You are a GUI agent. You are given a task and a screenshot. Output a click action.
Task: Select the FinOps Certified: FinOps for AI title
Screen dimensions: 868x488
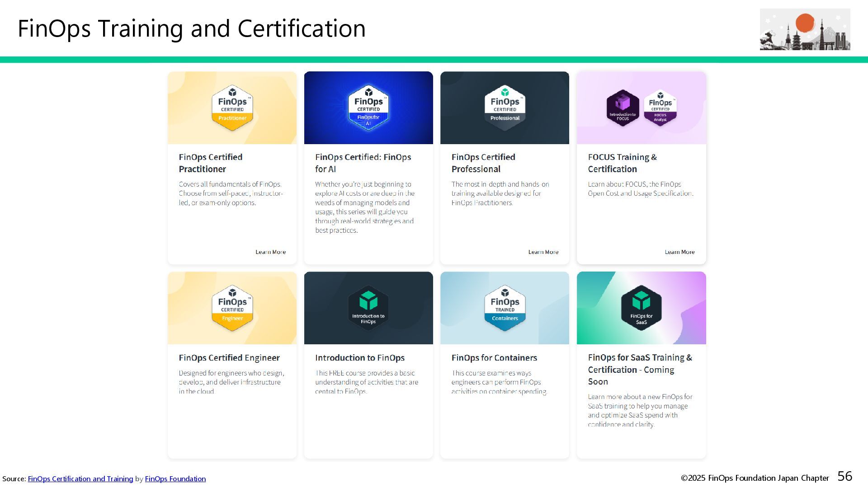pyautogui.click(x=363, y=163)
